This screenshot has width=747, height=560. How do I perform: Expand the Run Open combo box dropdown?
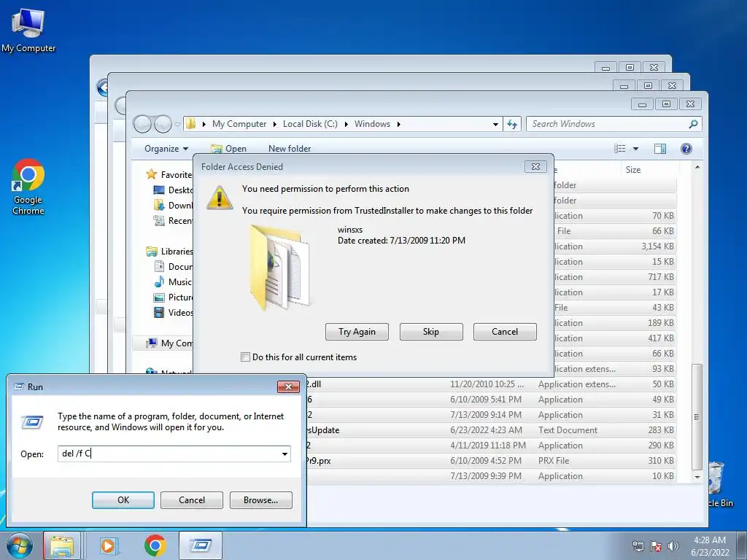[x=285, y=454]
